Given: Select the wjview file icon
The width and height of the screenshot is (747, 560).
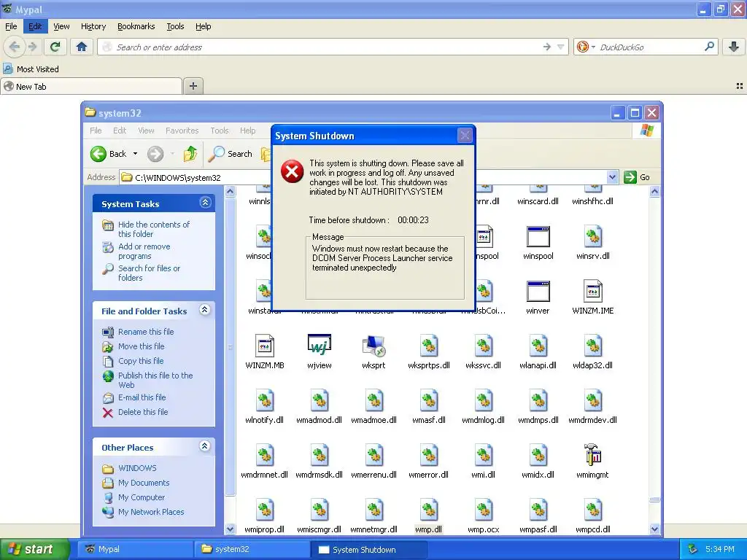Looking at the screenshot, I should click(x=320, y=345).
